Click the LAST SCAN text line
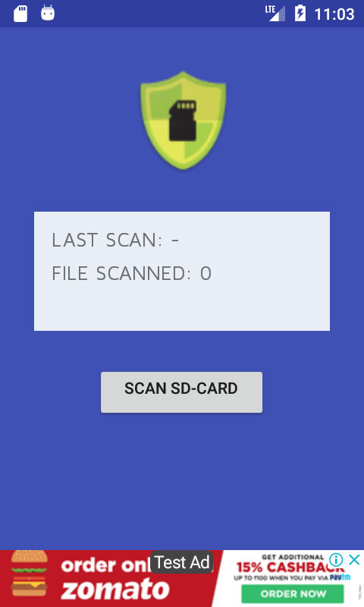This screenshot has width=364, height=607. [x=115, y=240]
